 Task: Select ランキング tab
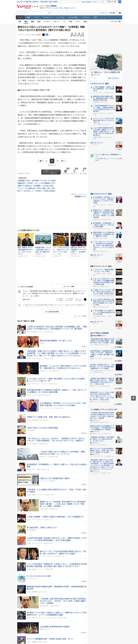click(x=86, y=17)
